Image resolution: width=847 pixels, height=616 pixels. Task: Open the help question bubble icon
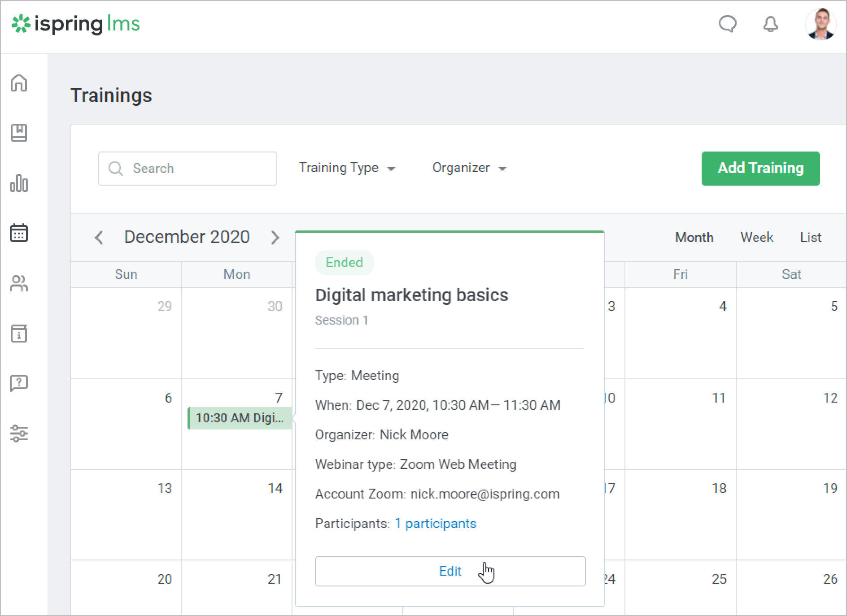point(19,383)
